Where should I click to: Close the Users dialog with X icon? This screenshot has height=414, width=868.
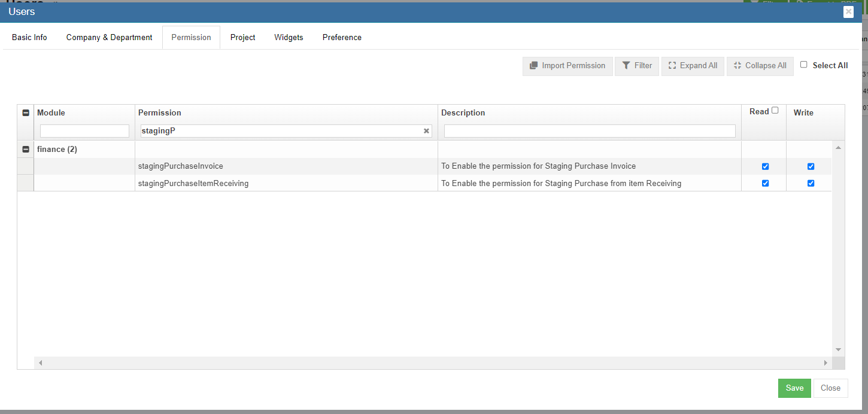pos(848,12)
